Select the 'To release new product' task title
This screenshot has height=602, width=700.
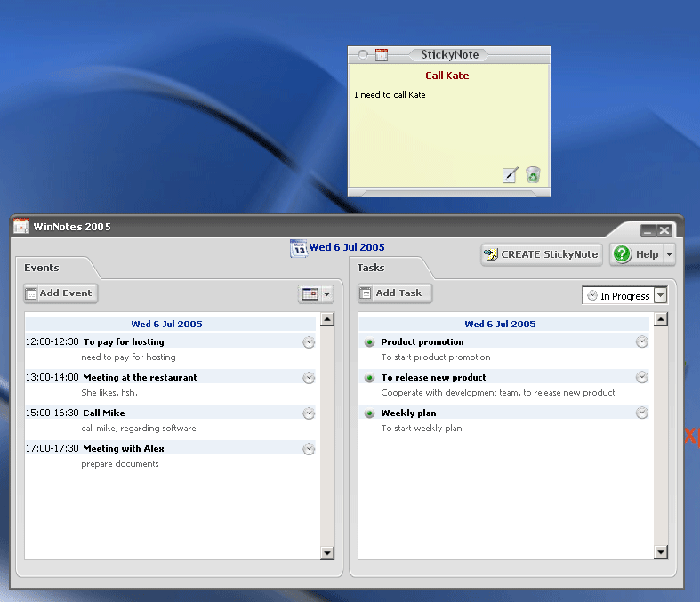coord(433,378)
